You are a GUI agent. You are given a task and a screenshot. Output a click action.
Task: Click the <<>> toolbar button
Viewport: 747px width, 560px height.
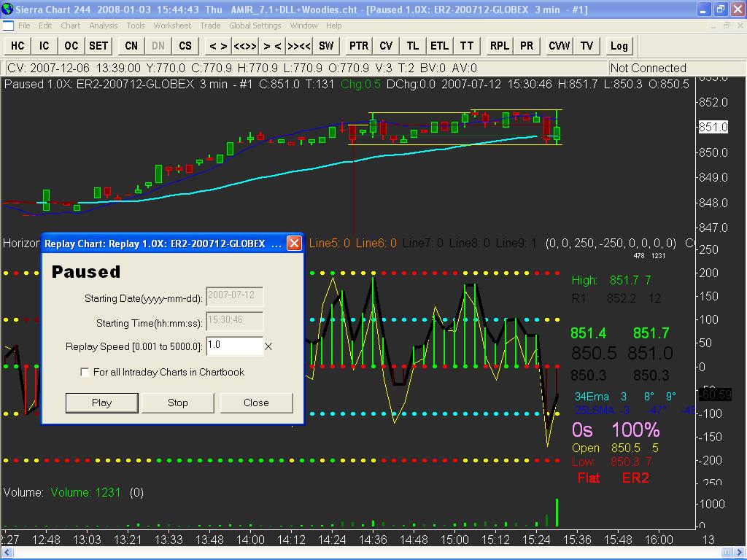(x=245, y=46)
